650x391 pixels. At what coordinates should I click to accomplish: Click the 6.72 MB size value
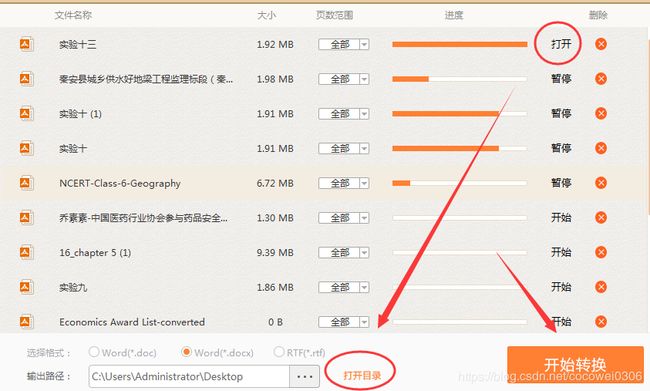coord(275,183)
